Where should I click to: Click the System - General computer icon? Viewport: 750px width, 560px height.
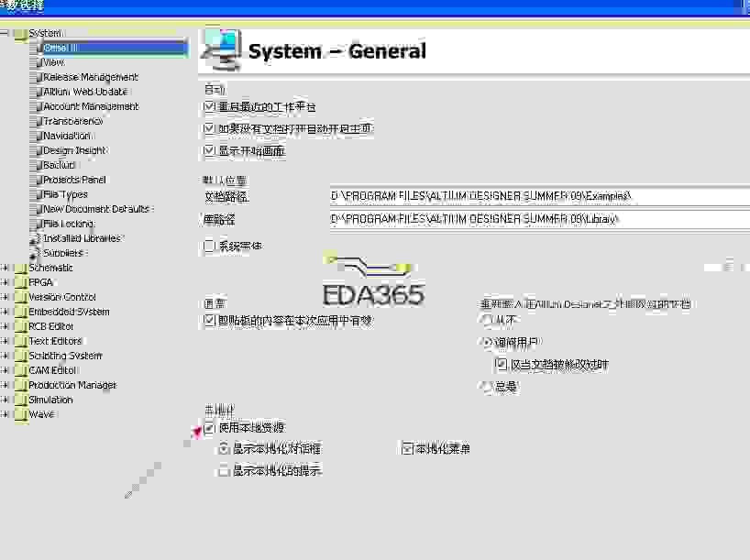click(221, 49)
